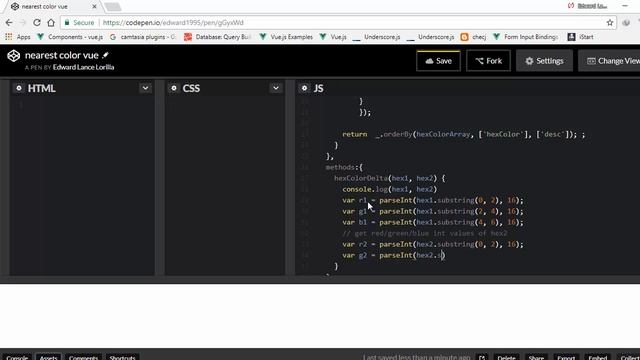This screenshot has height=360, width=640.
Task: Open CSS editor settings gear
Action: (x=174, y=88)
